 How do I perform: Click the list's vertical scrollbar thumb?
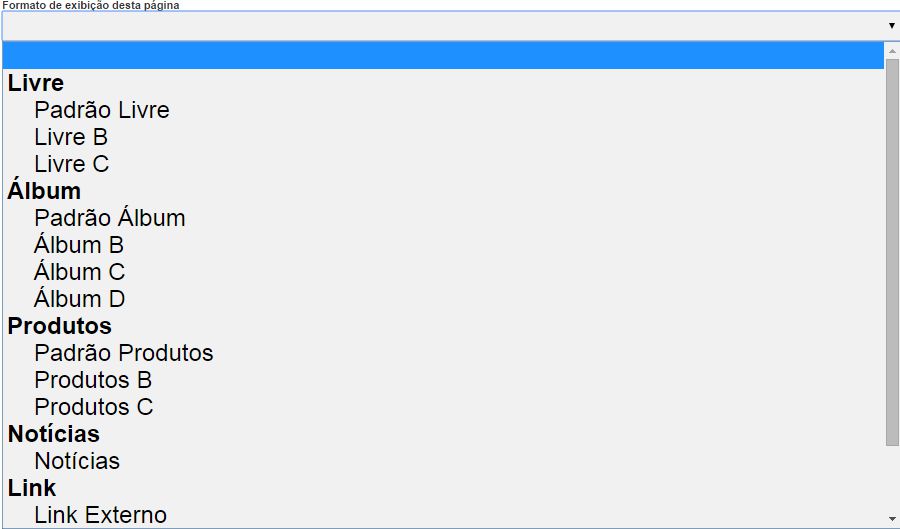click(892, 250)
